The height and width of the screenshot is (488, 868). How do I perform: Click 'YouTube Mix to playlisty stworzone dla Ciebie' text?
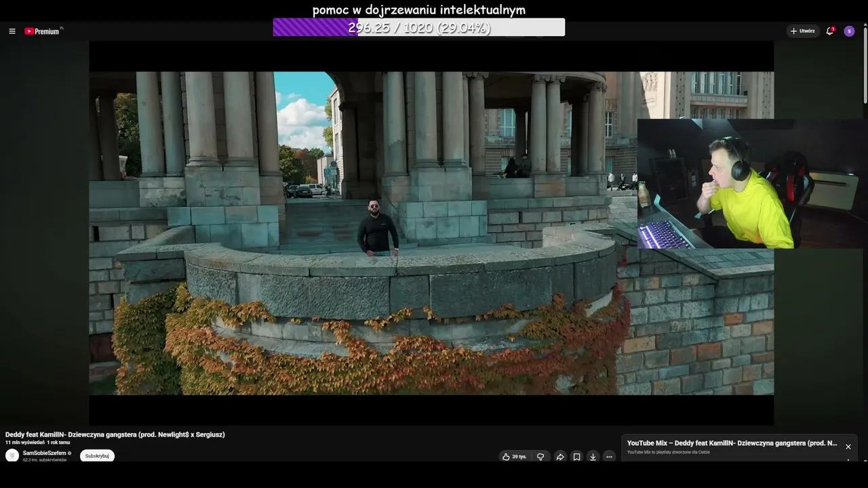tap(669, 452)
